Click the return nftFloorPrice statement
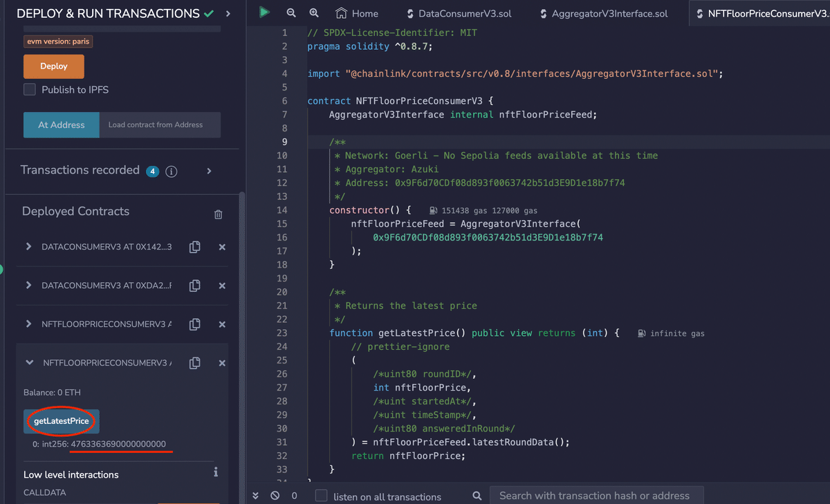 coord(408,456)
